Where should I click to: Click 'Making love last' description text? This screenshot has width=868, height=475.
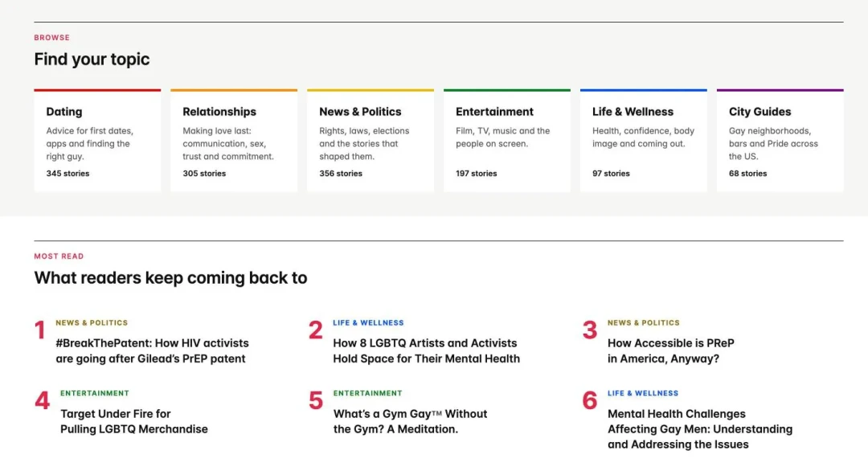pos(228,143)
